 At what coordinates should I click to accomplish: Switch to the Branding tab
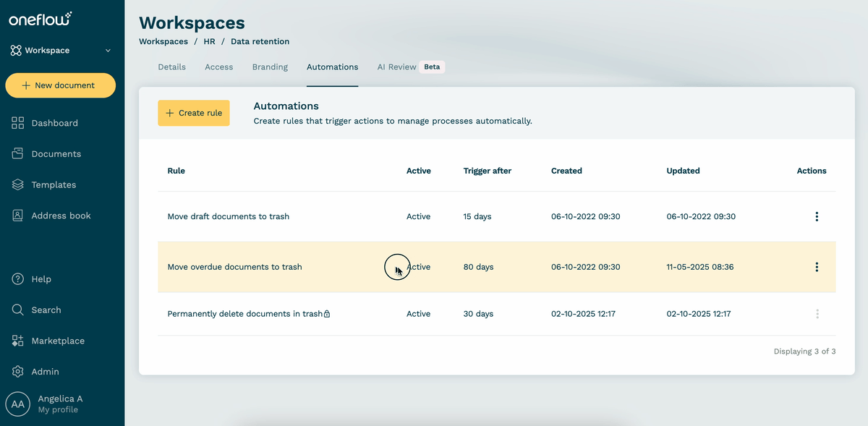tap(270, 67)
